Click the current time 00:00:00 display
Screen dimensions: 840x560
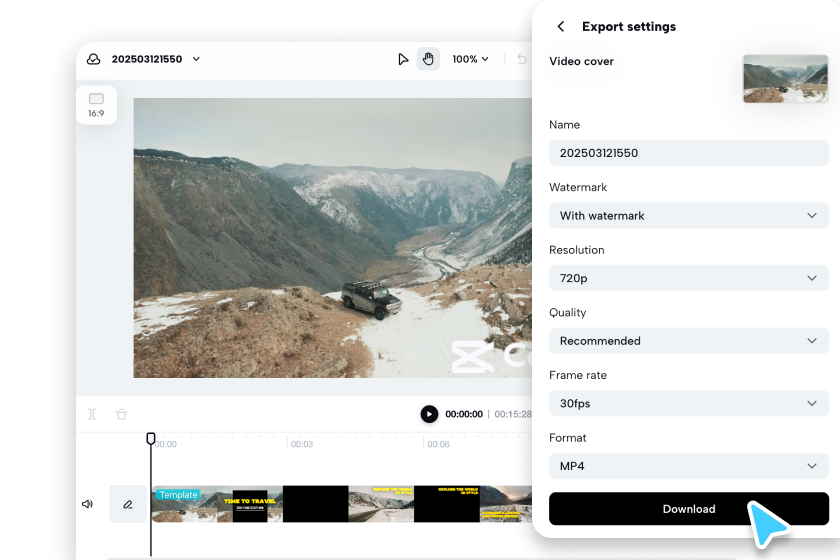pyautogui.click(x=464, y=414)
